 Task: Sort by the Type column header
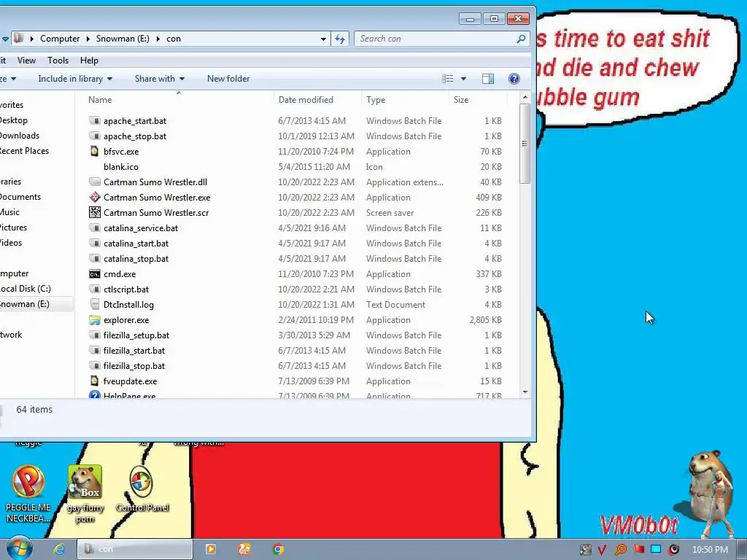405,99
